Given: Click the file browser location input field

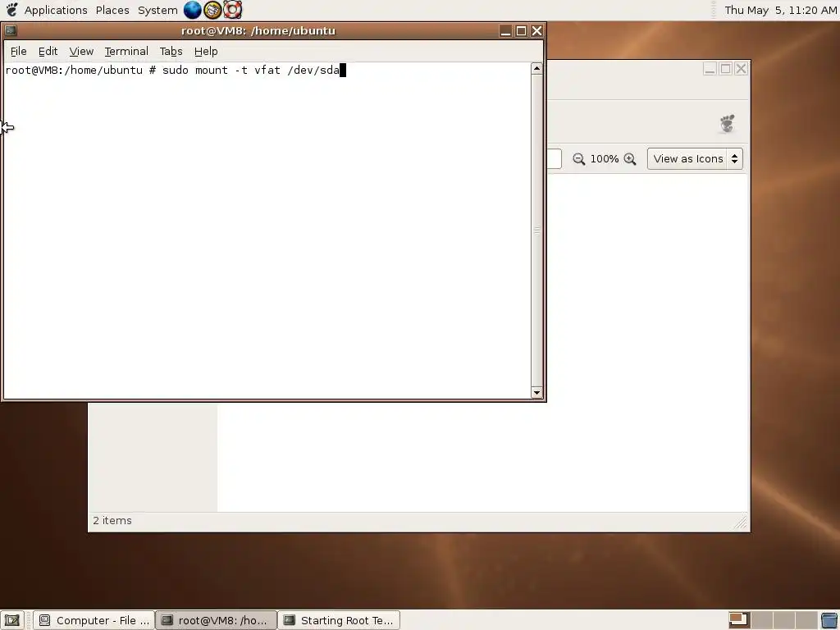Looking at the screenshot, I should [x=554, y=158].
